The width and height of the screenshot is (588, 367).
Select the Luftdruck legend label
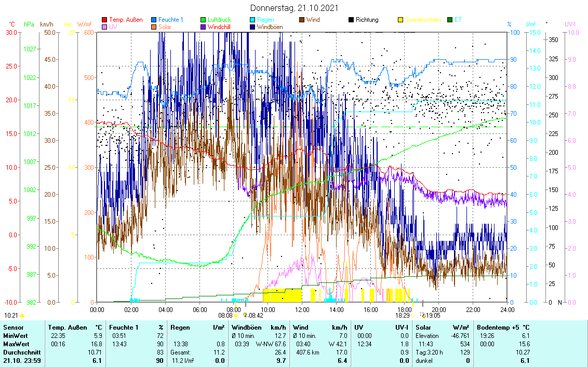point(219,20)
